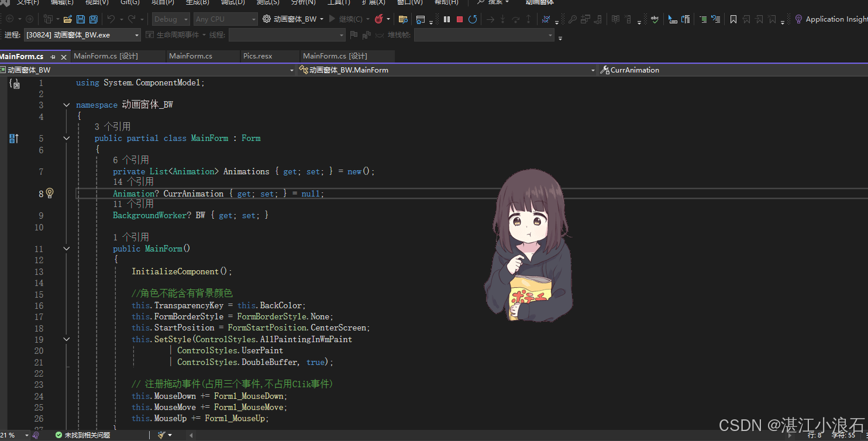Step over with the curved arrow
The height and width of the screenshot is (441, 868).
pyautogui.click(x=516, y=19)
